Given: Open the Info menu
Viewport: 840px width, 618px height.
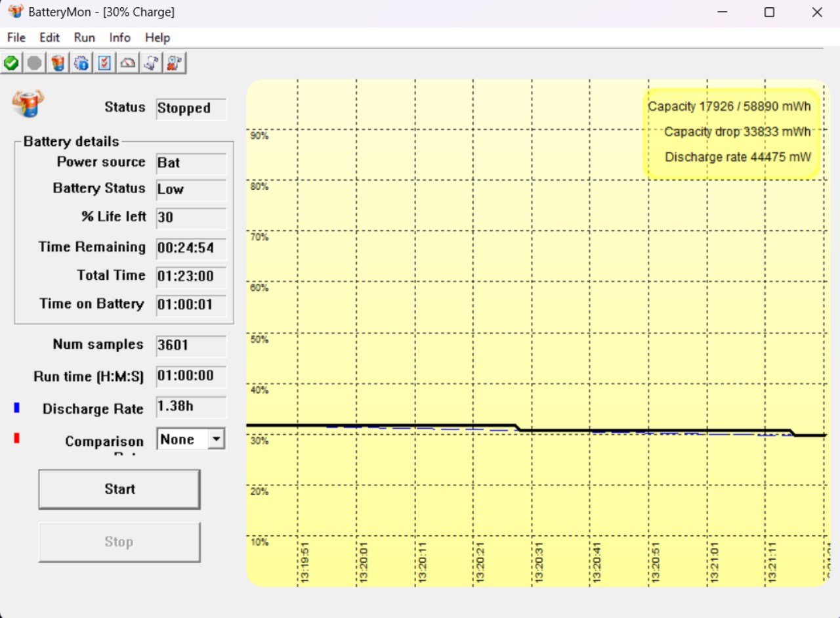Looking at the screenshot, I should point(120,37).
